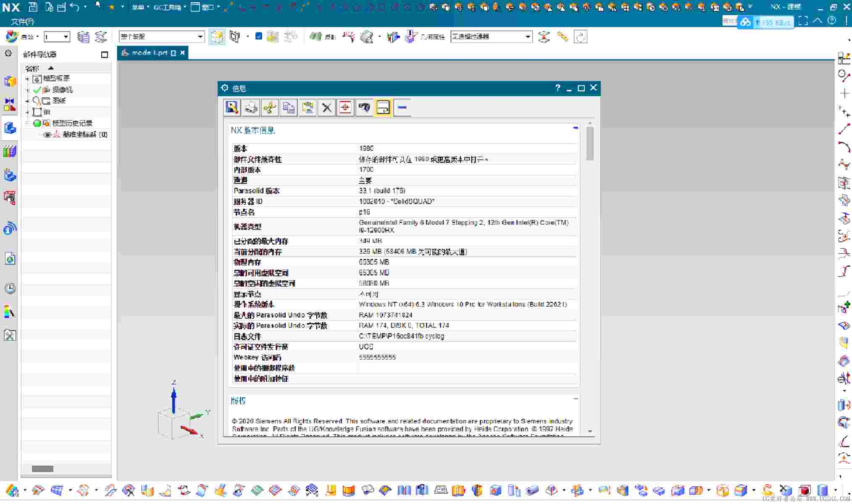
Task: Click the 版本 value 1980 cell
Action: click(x=366, y=148)
